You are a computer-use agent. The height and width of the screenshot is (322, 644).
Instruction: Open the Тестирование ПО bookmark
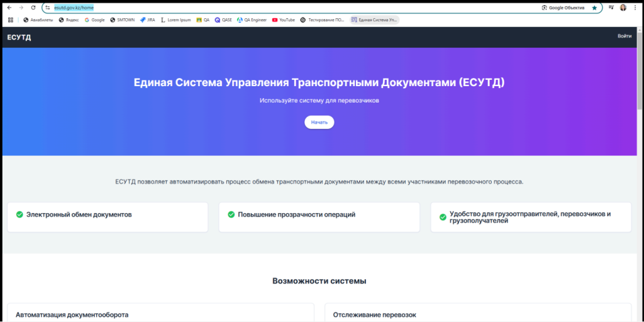tap(323, 19)
